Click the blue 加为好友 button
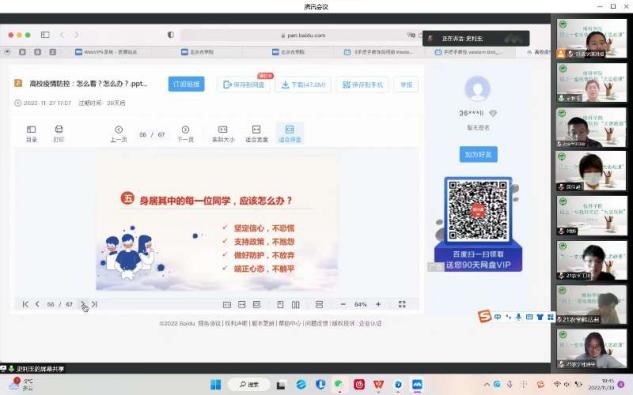 pyautogui.click(x=478, y=154)
